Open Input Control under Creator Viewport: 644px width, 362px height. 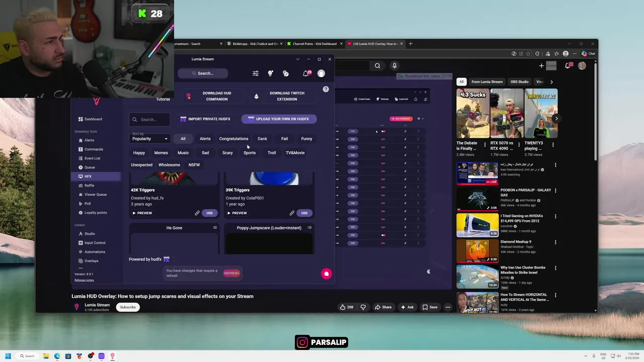(x=92, y=243)
